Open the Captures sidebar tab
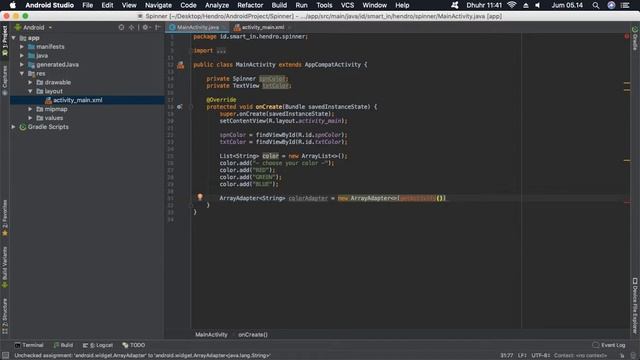Screen dimensions: 640x360 coord(5,80)
